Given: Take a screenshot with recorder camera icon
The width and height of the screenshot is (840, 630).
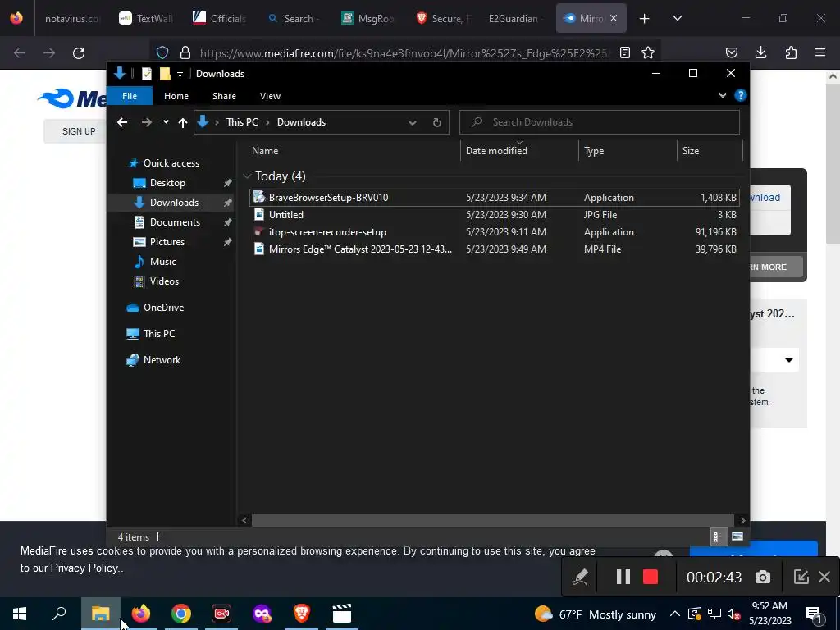Looking at the screenshot, I should pyautogui.click(x=763, y=577).
